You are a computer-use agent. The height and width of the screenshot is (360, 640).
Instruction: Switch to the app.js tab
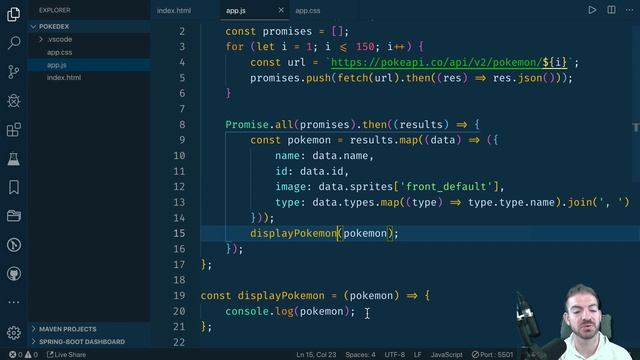point(236,11)
